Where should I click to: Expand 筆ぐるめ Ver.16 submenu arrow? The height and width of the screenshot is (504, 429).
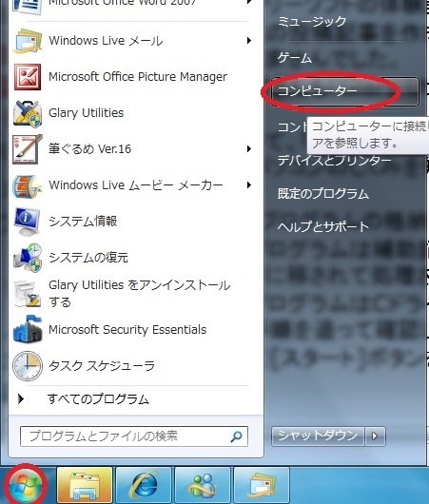(x=248, y=148)
